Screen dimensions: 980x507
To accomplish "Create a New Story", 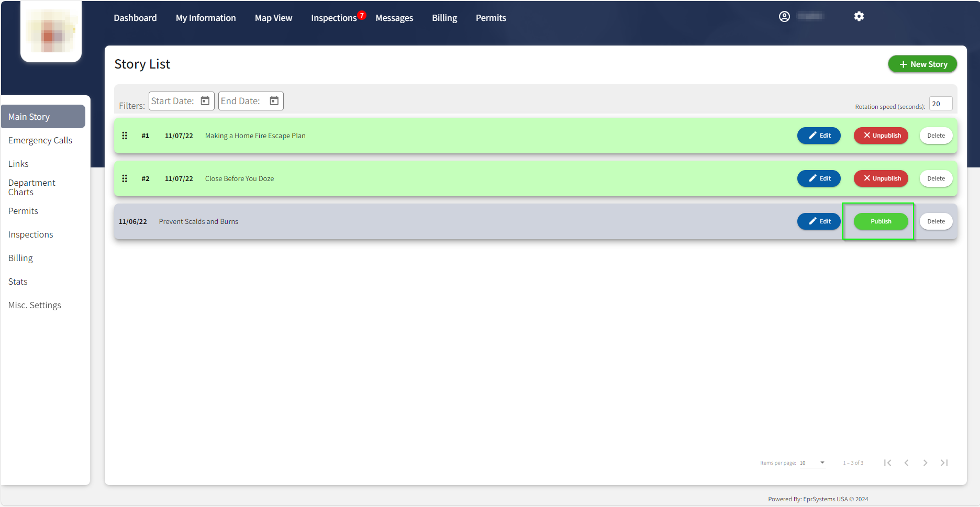I will pos(922,64).
